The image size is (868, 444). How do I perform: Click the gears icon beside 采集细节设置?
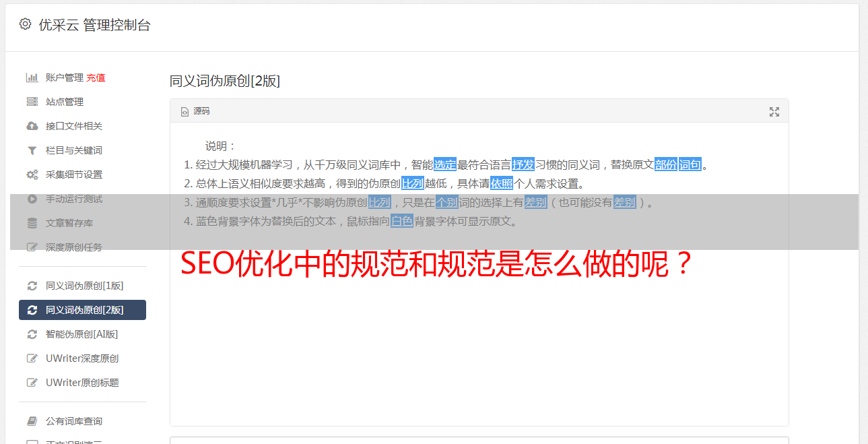[x=32, y=175]
